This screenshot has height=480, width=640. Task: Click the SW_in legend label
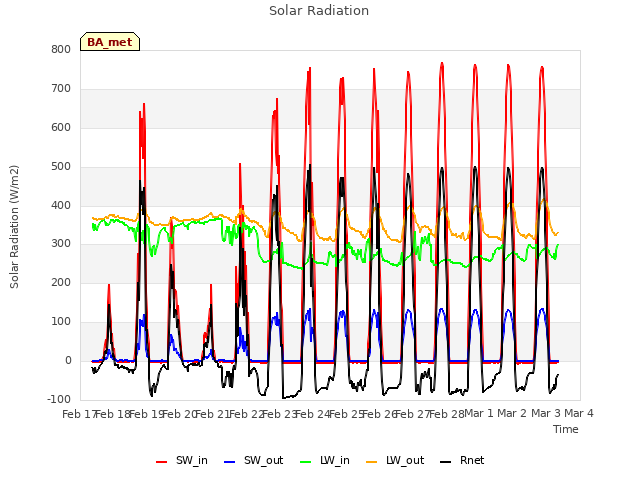[x=192, y=460]
